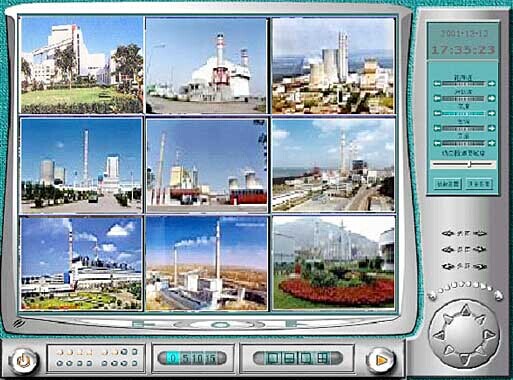Select the 0 interval button

[173, 359]
